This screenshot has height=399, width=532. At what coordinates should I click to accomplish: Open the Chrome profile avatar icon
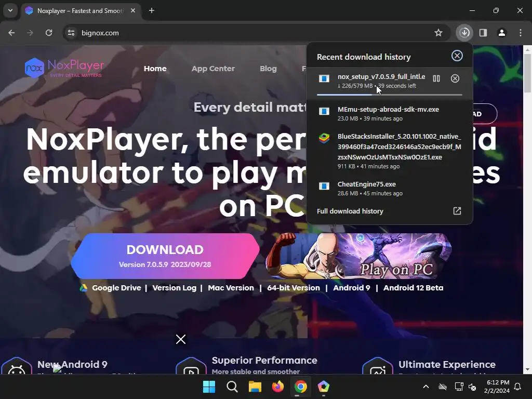coord(502,33)
